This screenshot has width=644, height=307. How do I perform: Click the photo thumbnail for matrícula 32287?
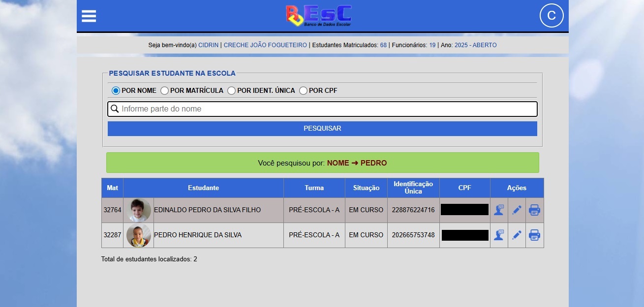(x=138, y=235)
